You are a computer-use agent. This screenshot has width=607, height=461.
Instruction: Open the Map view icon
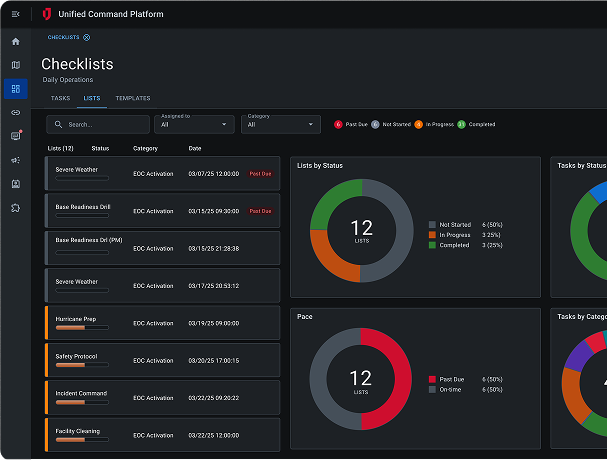(x=15, y=65)
